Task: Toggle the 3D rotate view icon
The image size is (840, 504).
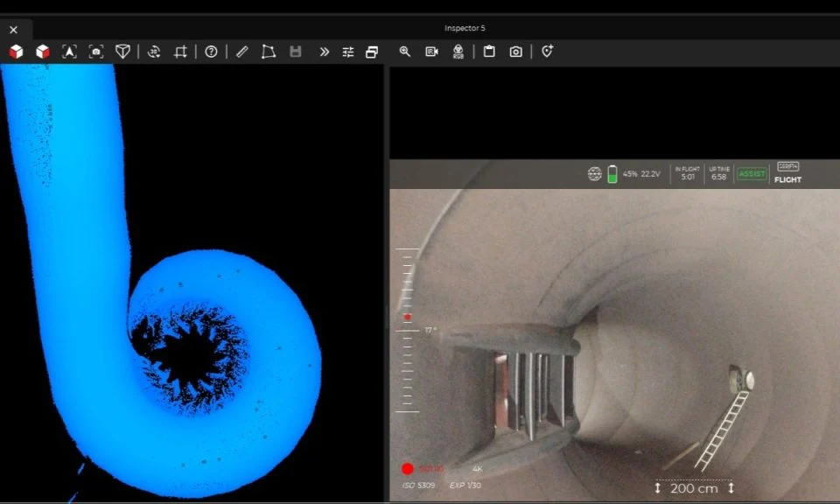Action: point(154,52)
